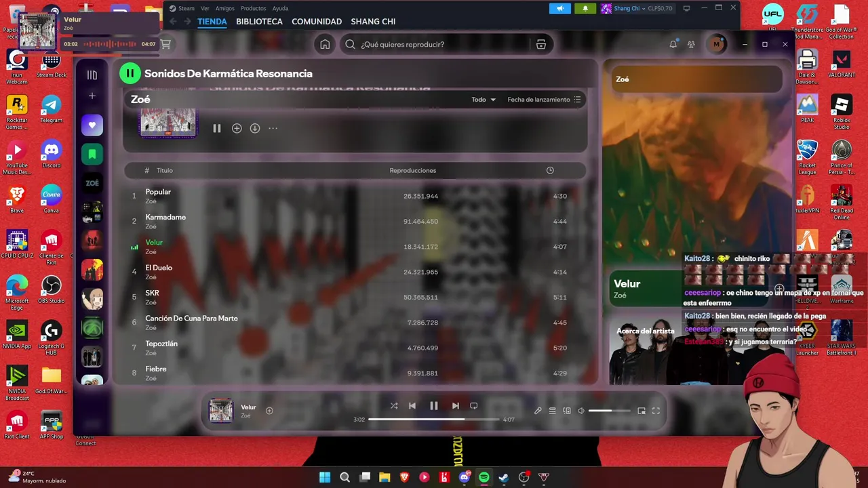The height and width of the screenshot is (488, 868).
Task: Switch to full screen view
Action: coord(656,411)
